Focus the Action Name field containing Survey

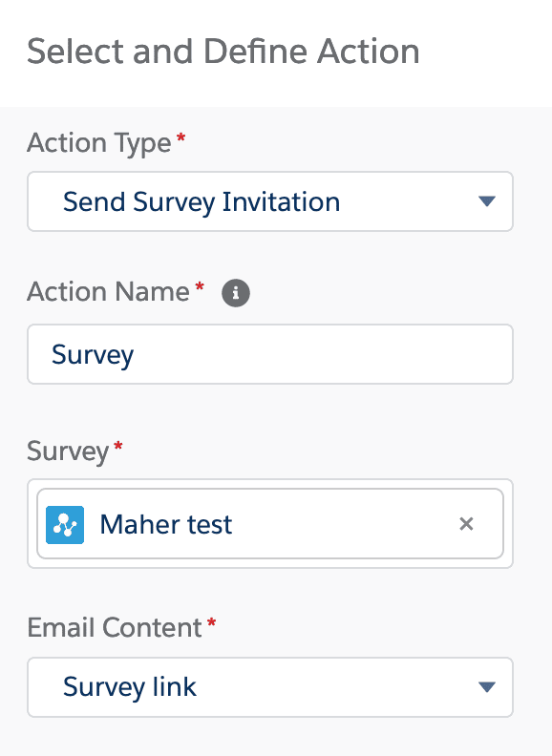(270, 354)
